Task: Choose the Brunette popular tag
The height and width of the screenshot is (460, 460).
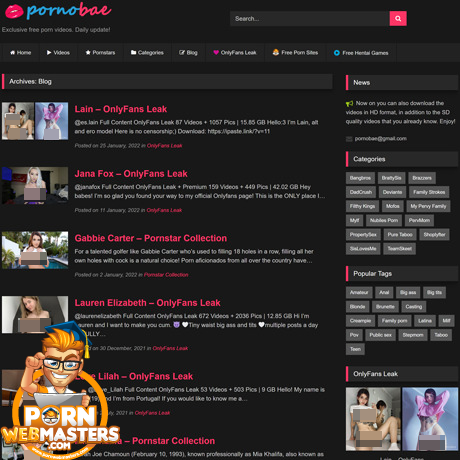Action: tap(385, 307)
